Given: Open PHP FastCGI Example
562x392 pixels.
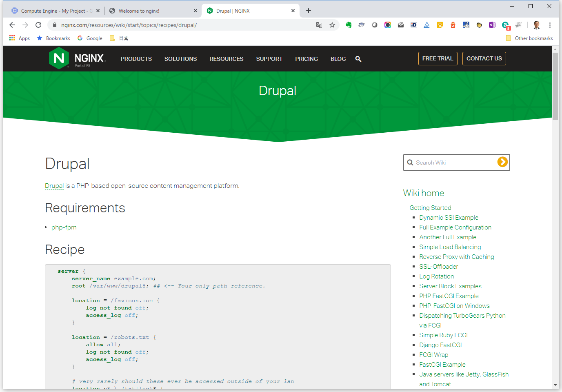Looking at the screenshot, I should (x=449, y=296).
